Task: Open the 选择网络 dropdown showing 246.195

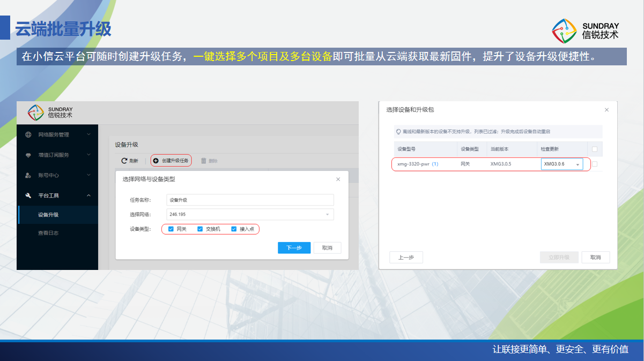Action: (x=250, y=214)
